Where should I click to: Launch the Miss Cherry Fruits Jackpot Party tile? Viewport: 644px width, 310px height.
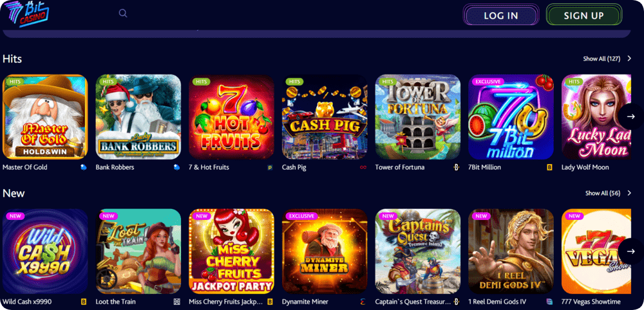tap(231, 251)
